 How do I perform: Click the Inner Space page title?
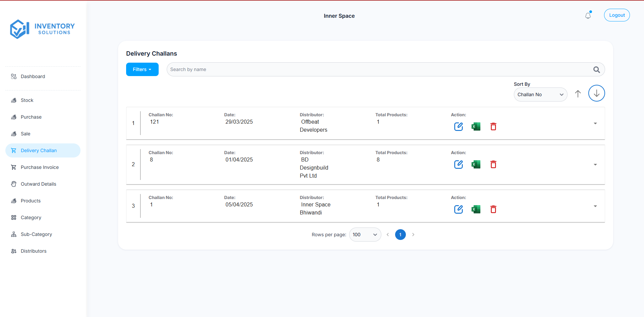tap(339, 16)
